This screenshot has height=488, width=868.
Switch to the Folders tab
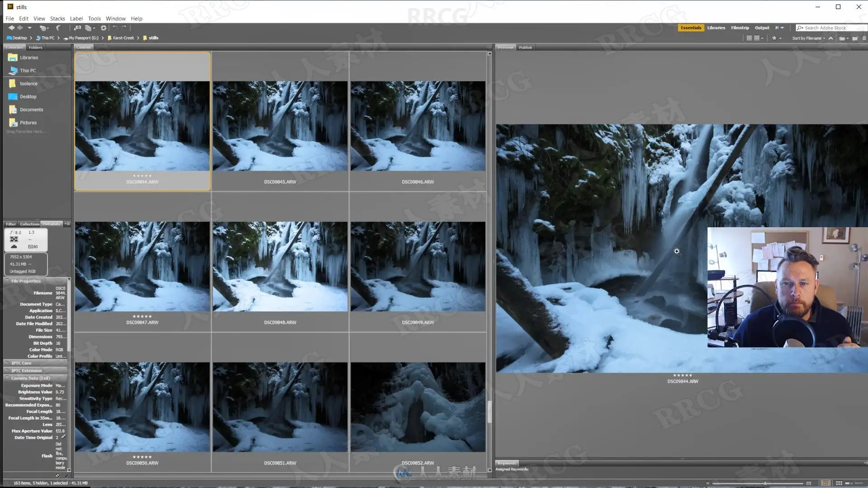tap(35, 47)
